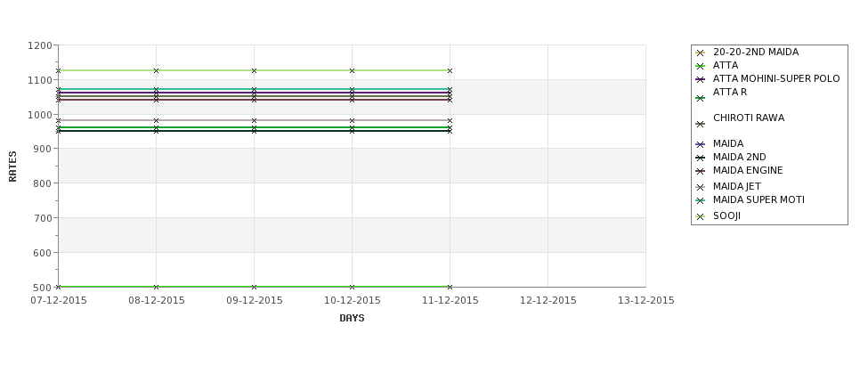This screenshot has height=382, width=868.
Task: Click the 1200 value on rates axis
Action: [x=40, y=46]
